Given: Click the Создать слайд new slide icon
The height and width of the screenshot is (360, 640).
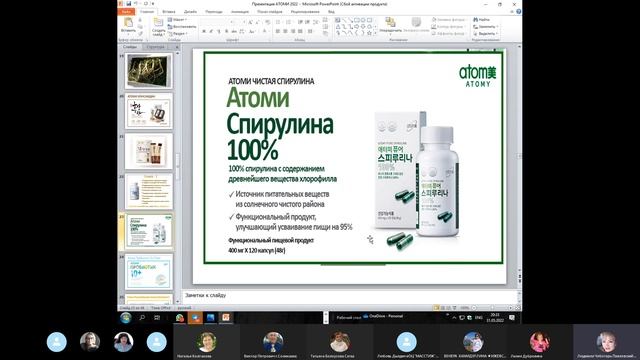Looking at the screenshot, I should pos(158,22).
